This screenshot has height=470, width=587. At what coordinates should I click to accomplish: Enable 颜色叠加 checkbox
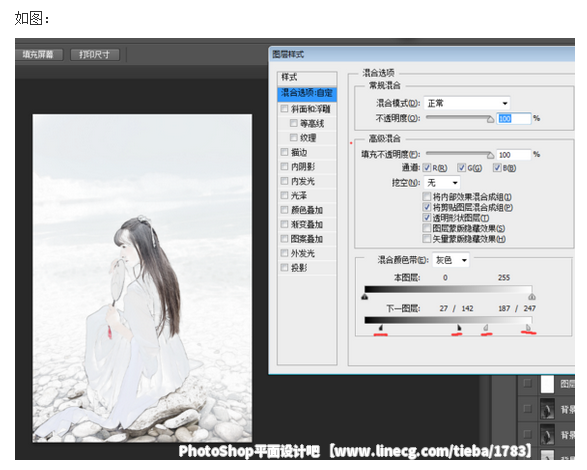(x=285, y=210)
